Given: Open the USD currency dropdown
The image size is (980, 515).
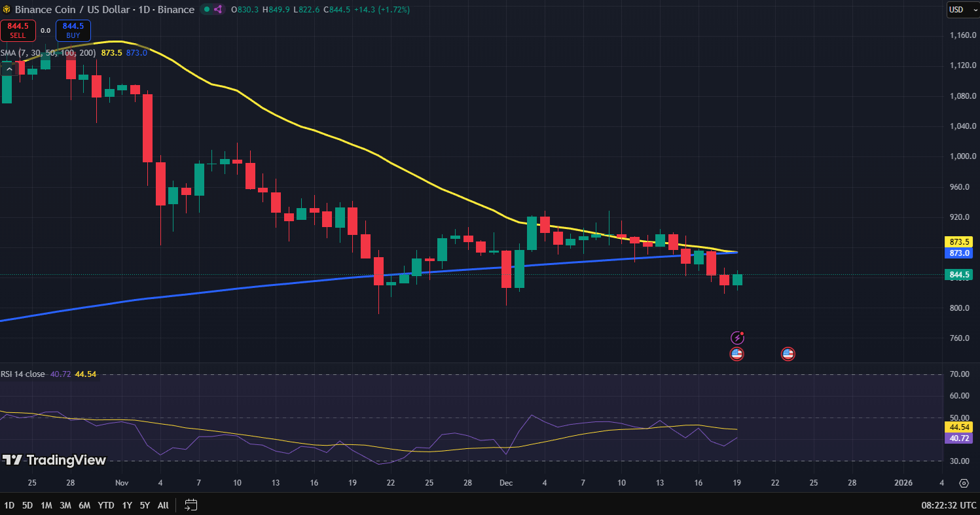Looking at the screenshot, I should 962,9.
